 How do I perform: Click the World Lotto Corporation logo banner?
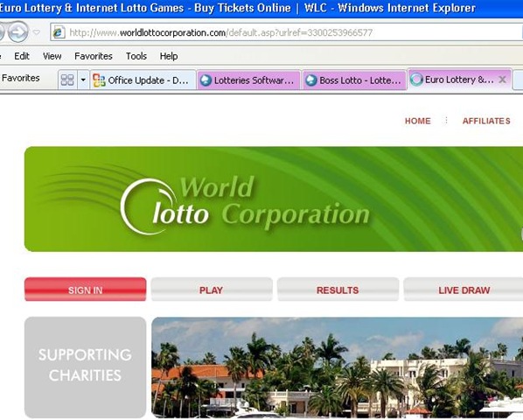pyautogui.click(x=274, y=199)
